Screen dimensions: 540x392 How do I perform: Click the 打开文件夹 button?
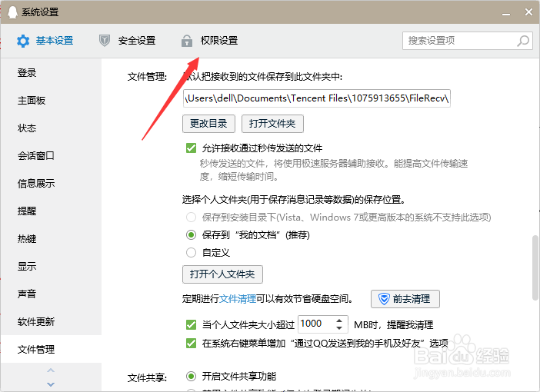click(272, 124)
